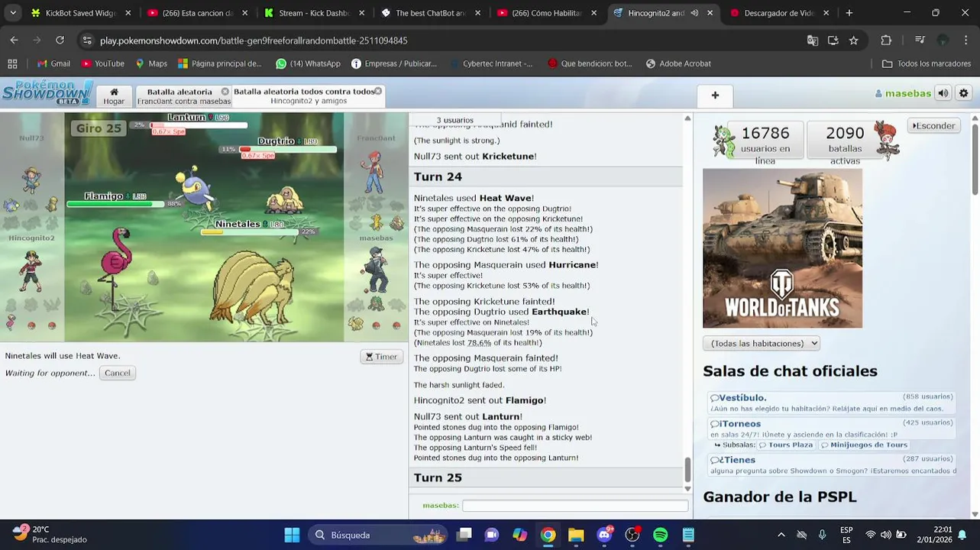Select the opposing Dugtrio sprite

[285, 200]
